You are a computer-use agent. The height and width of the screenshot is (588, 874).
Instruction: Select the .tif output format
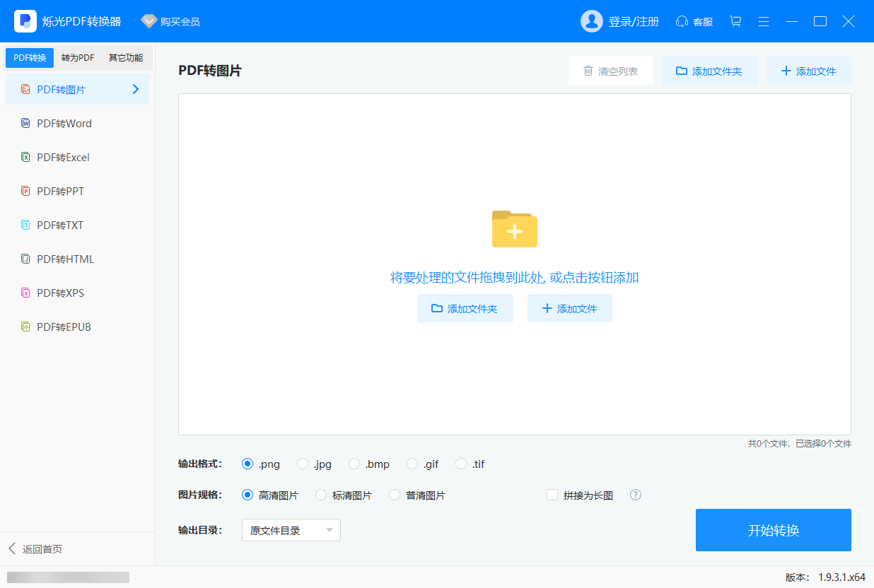(461, 464)
